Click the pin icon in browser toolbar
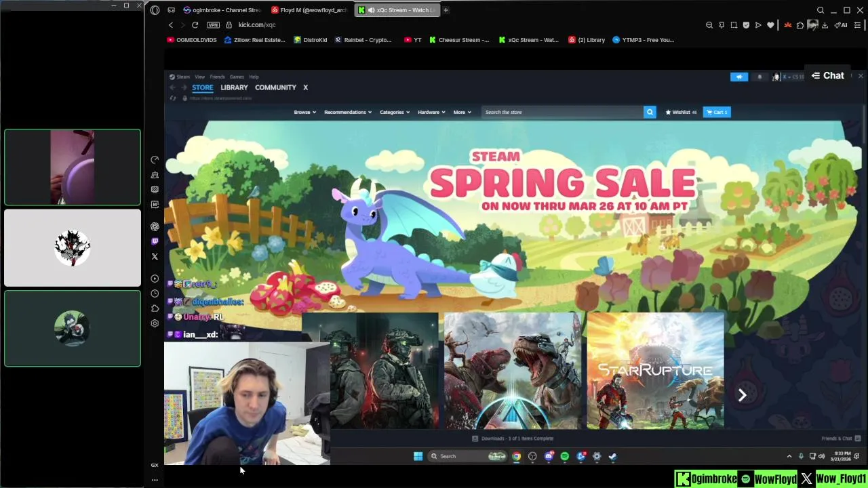 coord(722,25)
